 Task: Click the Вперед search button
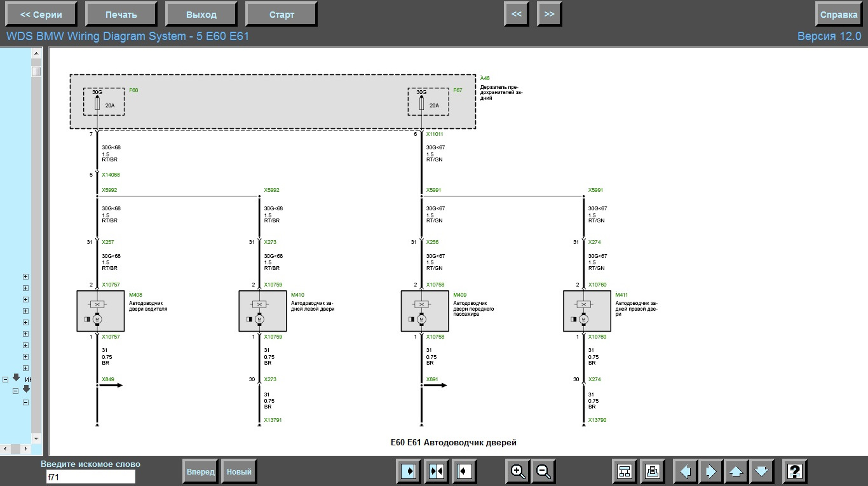tap(200, 472)
